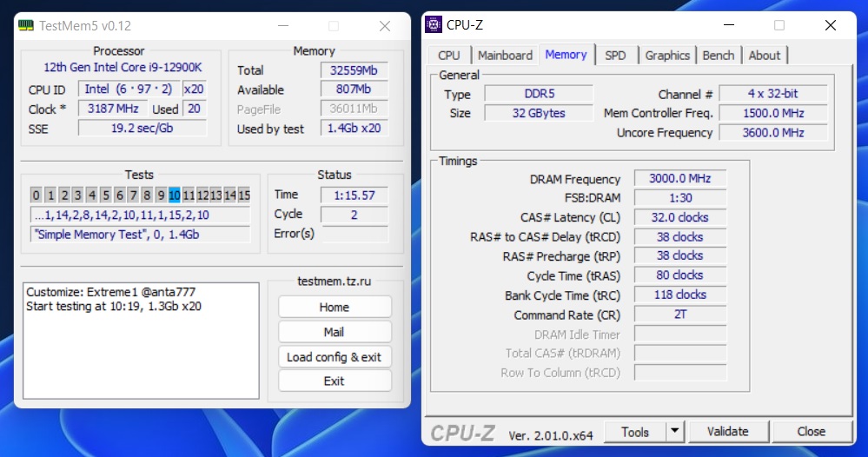
Task: Select test number 11 box
Action: (189, 195)
